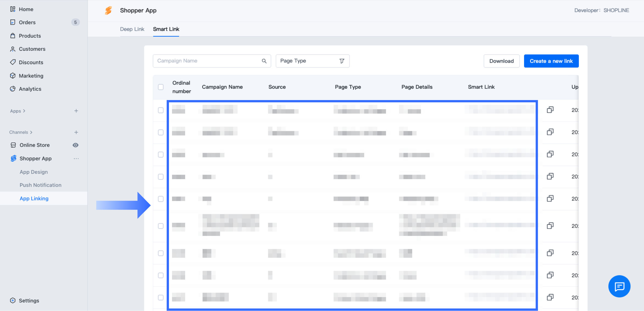Add a channel with the plus icon
The height and width of the screenshot is (311, 644).
tap(76, 132)
